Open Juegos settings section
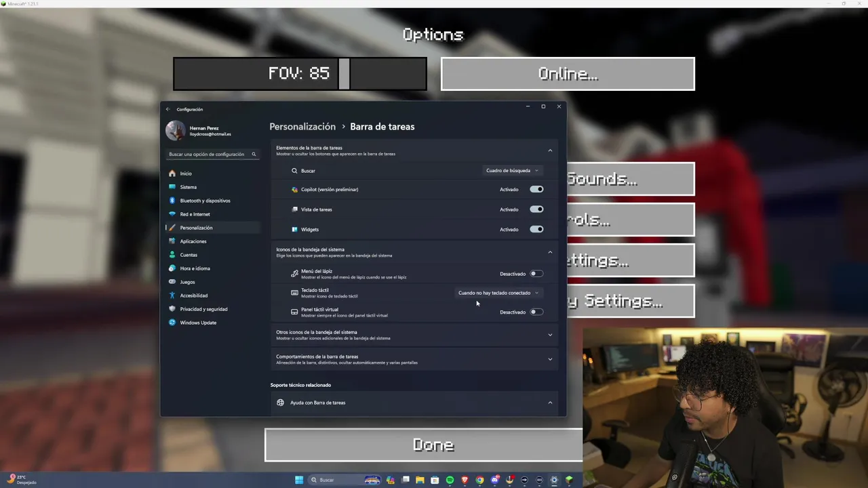 click(212, 282)
